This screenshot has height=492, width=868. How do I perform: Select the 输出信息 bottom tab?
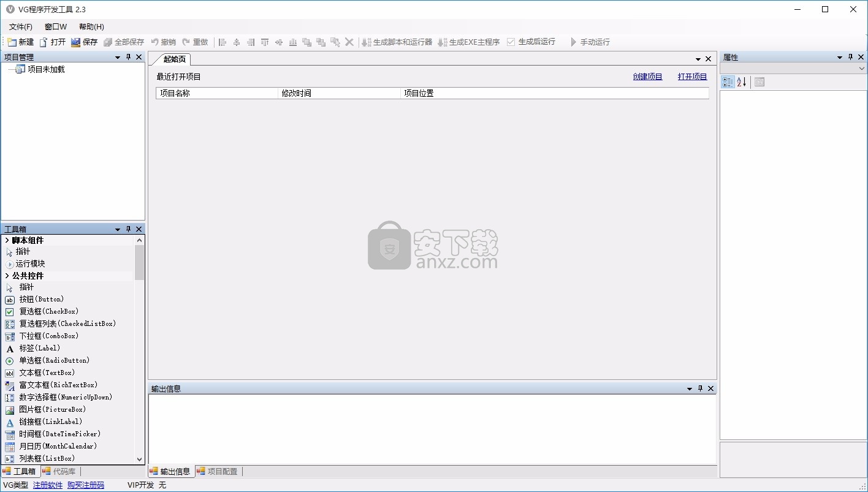171,472
